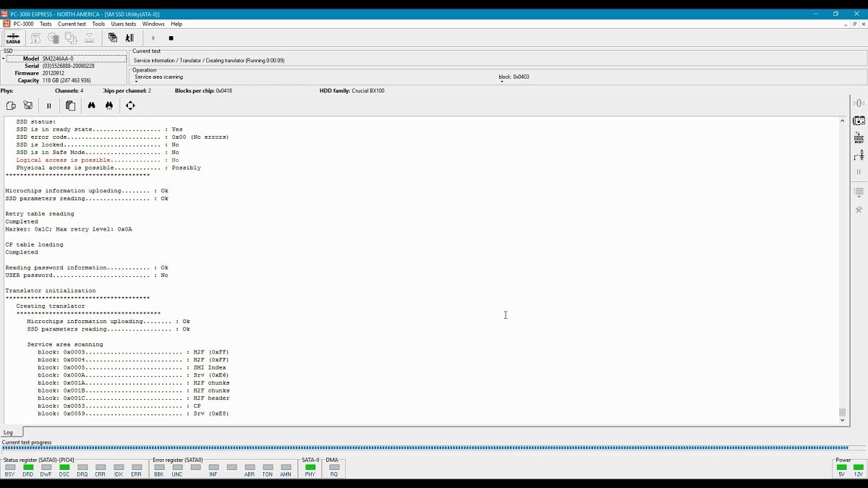This screenshot has height=488, width=868.
Task: Click the 'Marker: 0x1C; Max retry level' line
Action: (x=69, y=229)
